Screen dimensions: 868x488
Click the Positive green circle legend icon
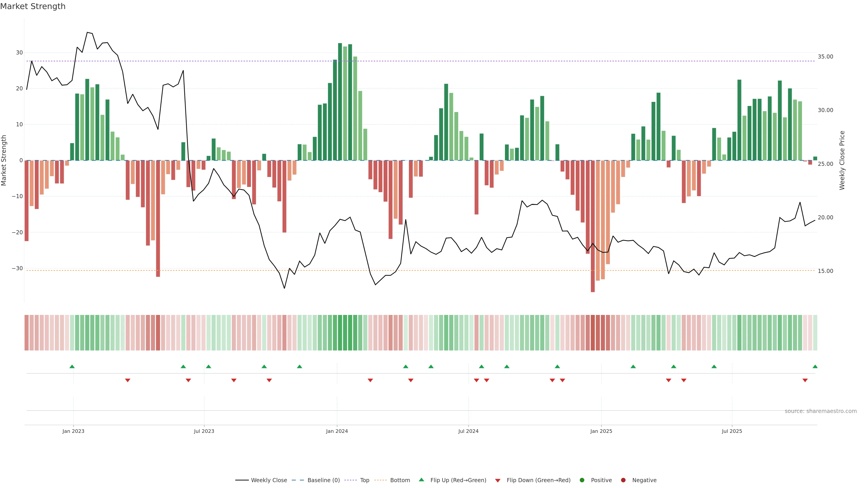point(582,480)
